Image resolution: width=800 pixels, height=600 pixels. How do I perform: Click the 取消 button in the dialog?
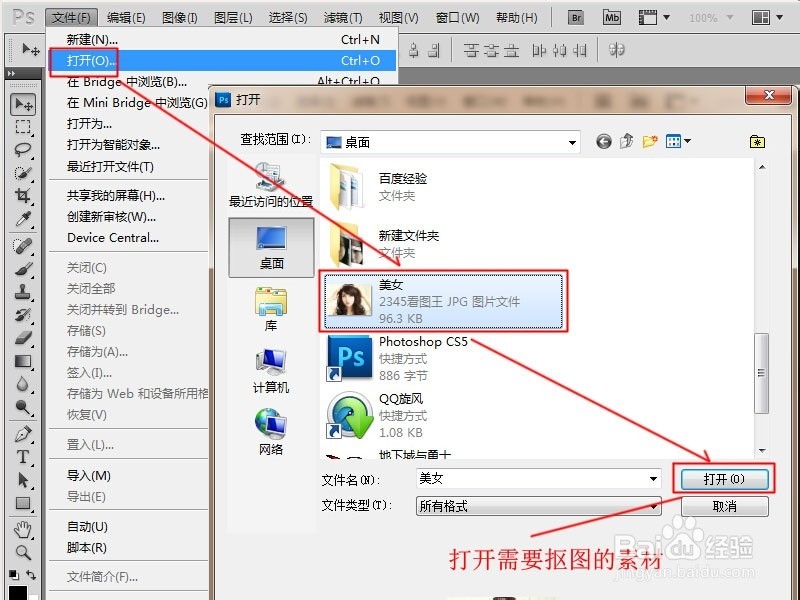point(723,506)
